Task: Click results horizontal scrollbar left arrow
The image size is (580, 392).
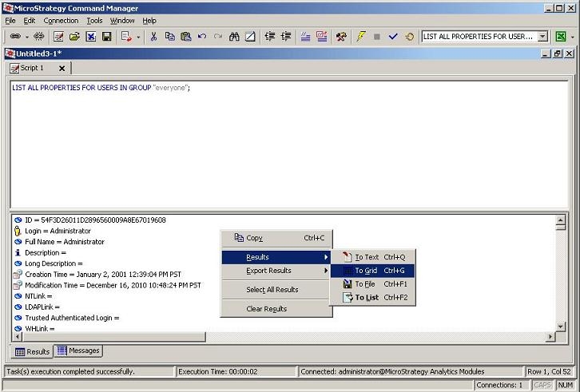Action: [17, 337]
